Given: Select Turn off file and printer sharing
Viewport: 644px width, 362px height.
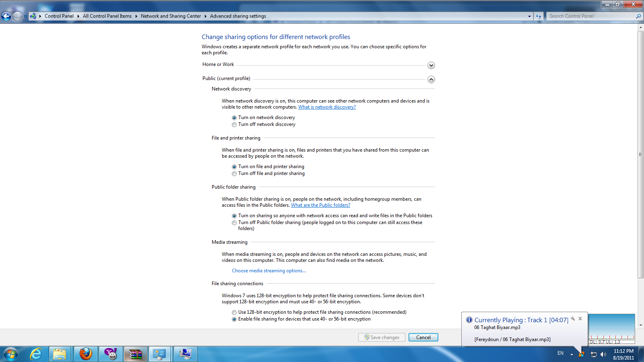Looking at the screenshot, I should coord(234,174).
